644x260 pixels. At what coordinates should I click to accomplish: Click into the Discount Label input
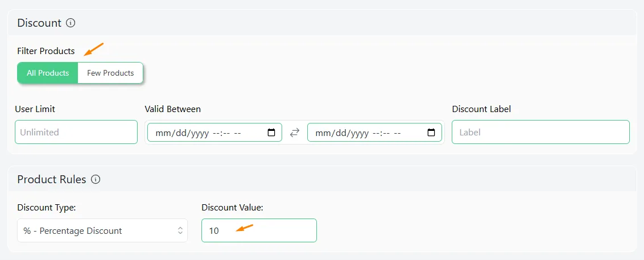(540, 132)
